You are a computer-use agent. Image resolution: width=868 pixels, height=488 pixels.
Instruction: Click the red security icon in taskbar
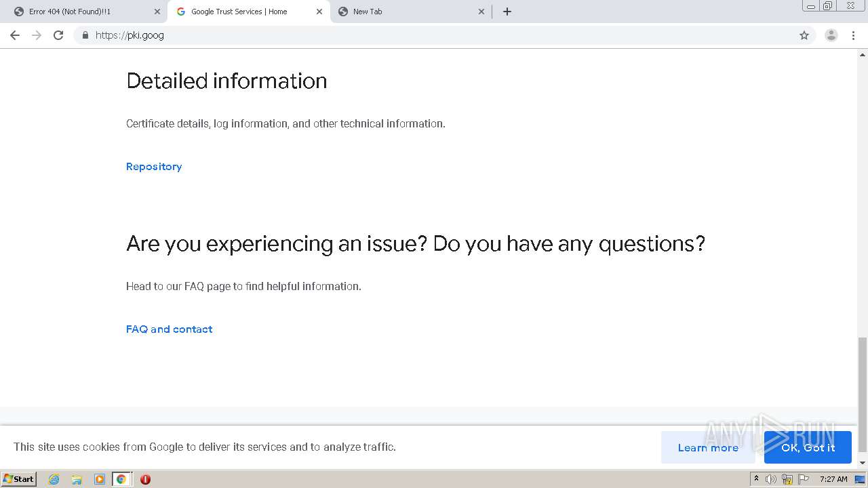pos(145,479)
